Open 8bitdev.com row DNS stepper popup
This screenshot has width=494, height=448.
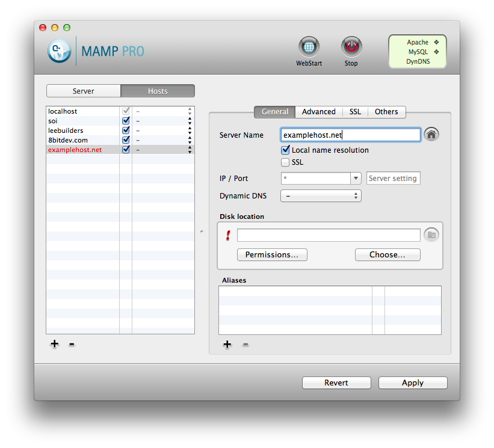(x=190, y=140)
